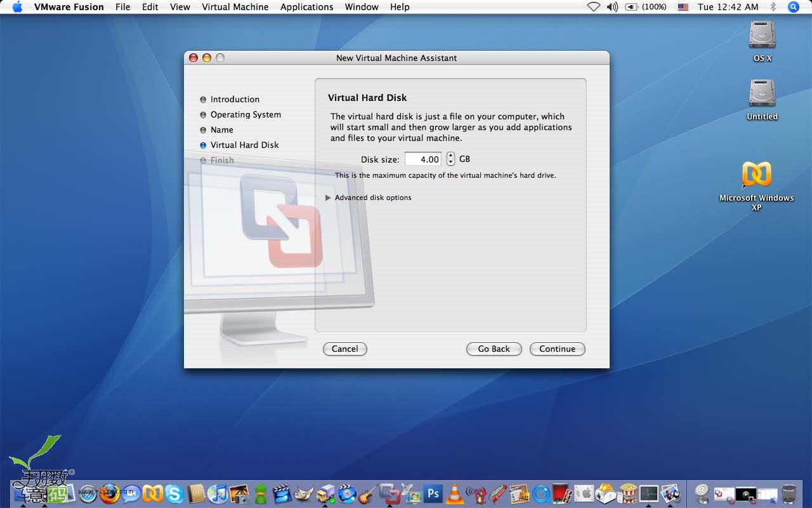The image size is (812, 508).
Task: Close the New Virtual Machine Assistant window
Action: tap(193, 58)
